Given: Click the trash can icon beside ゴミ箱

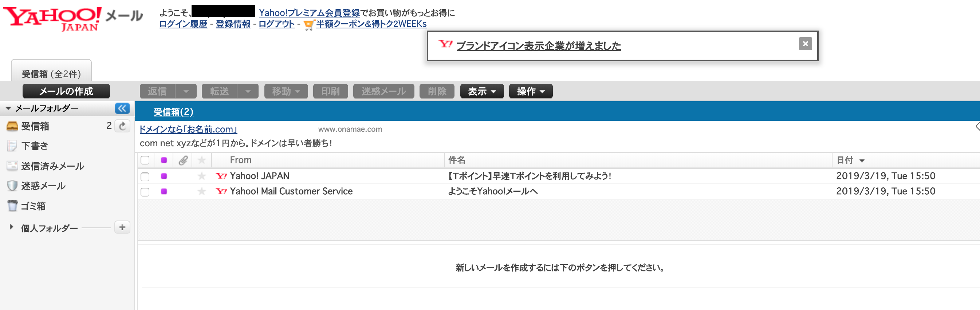Looking at the screenshot, I should point(12,206).
